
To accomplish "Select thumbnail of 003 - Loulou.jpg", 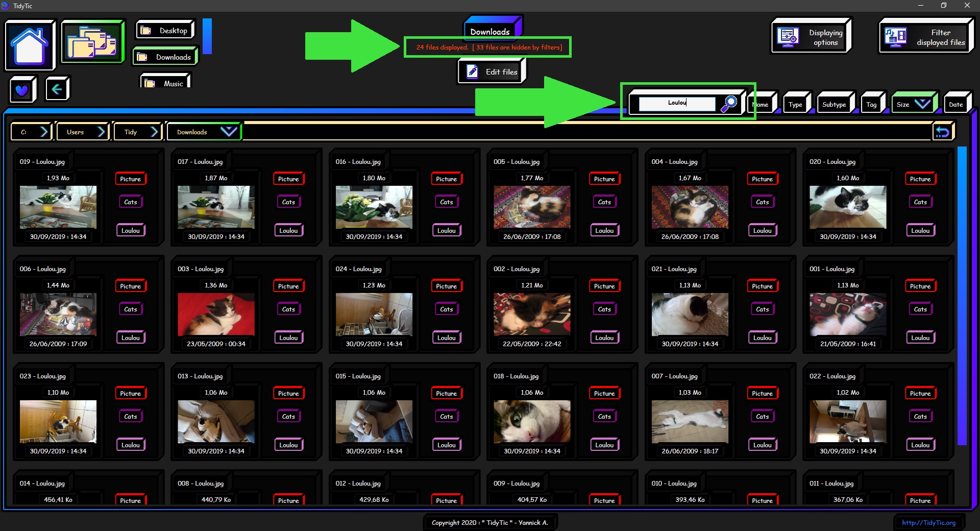I will pos(216,314).
